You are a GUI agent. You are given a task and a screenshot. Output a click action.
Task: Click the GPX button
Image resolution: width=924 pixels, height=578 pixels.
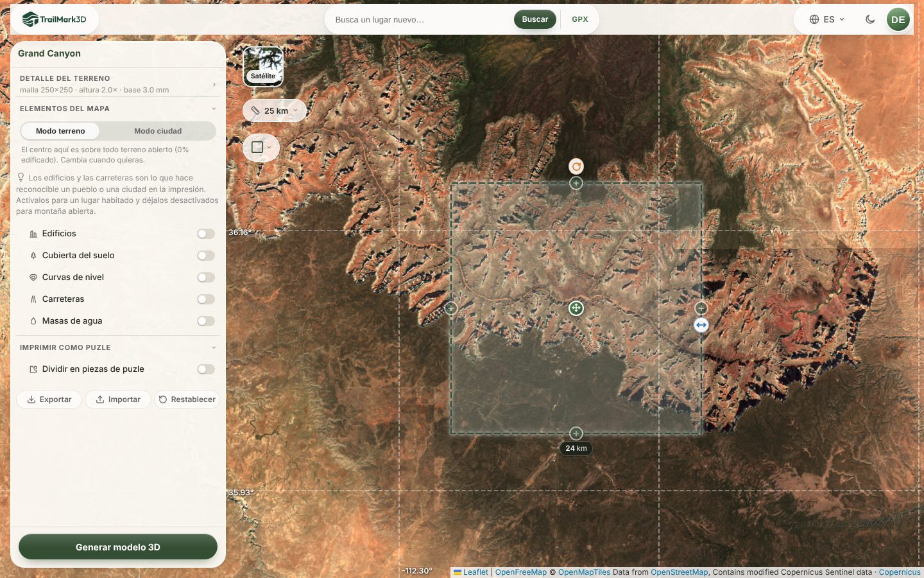[x=580, y=19]
